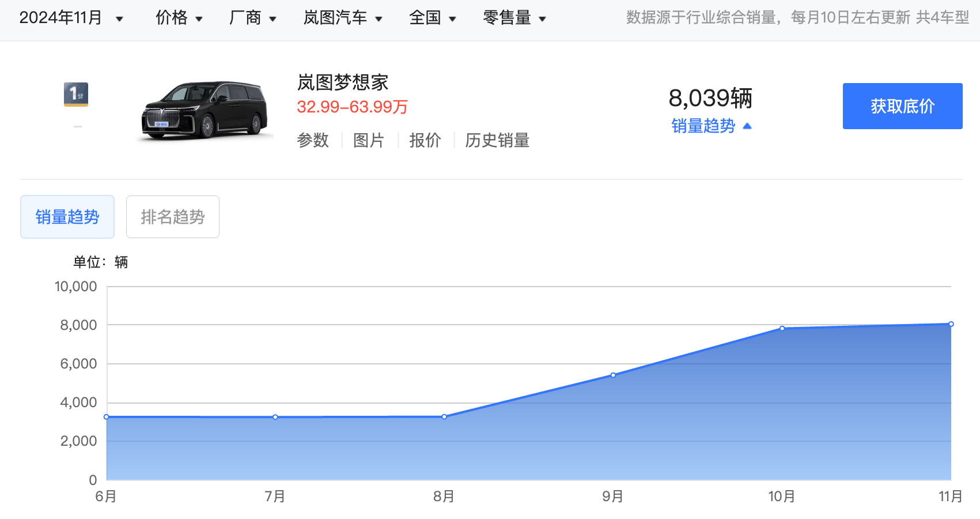This screenshot has height=519, width=980.
Task: Click the 报价 pricing link
Action: point(425,140)
